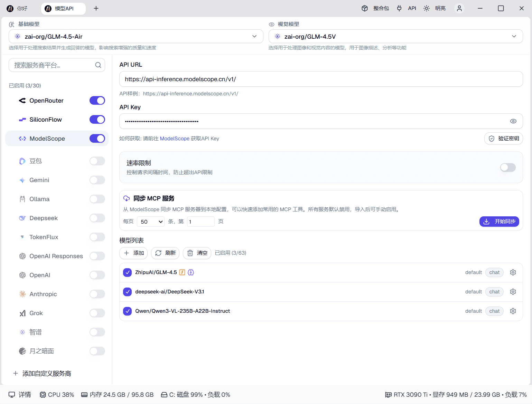Open settings gear for ZhipuAI/GLM-4.5 model
The width and height of the screenshot is (532, 404).
[x=513, y=272]
